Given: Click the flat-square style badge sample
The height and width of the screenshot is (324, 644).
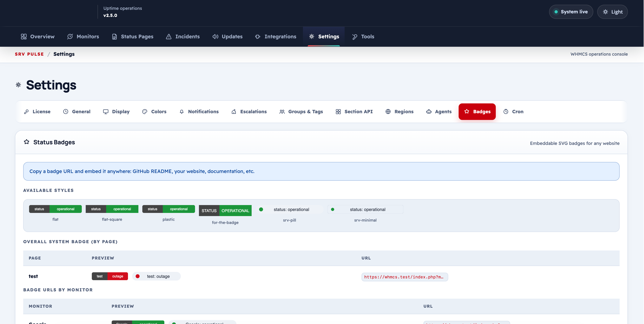Looking at the screenshot, I should [112, 209].
